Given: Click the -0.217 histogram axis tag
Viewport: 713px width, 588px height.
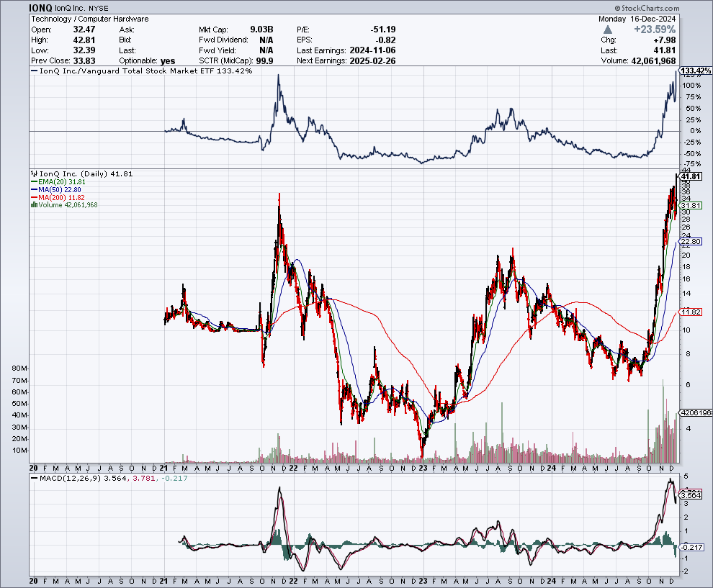Looking at the screenshot, I should click(x=692, y=548).
